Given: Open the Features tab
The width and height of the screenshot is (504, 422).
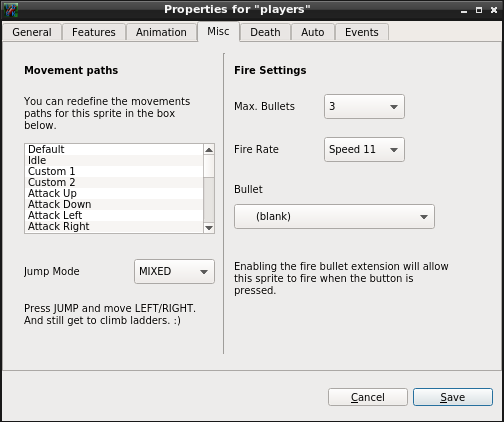Looking at the screenshot, I should 94,32.
